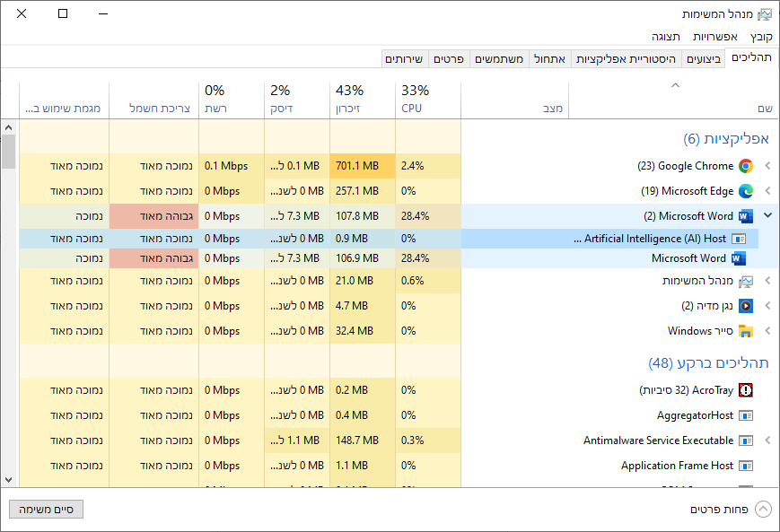Open the שירותים (Services) tab
The height and width of the screenshot is (532, 780).
(x=404, y=58)
